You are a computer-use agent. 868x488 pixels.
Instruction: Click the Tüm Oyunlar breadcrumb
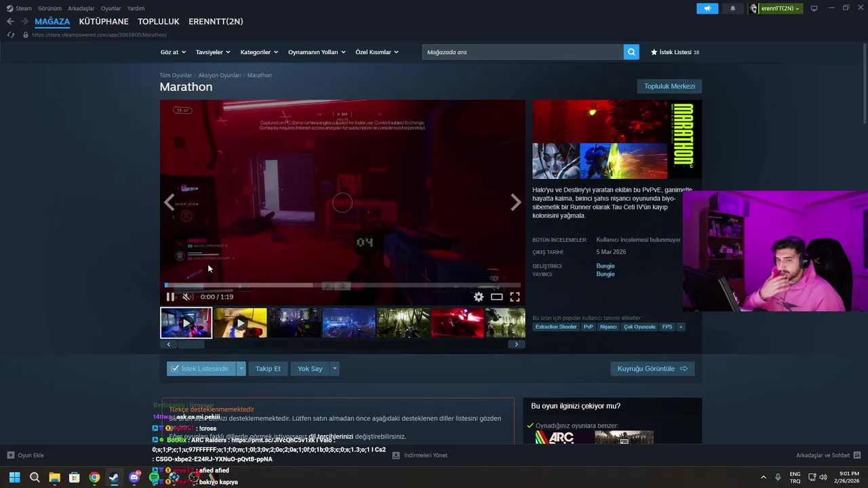(x=176, y=75)
